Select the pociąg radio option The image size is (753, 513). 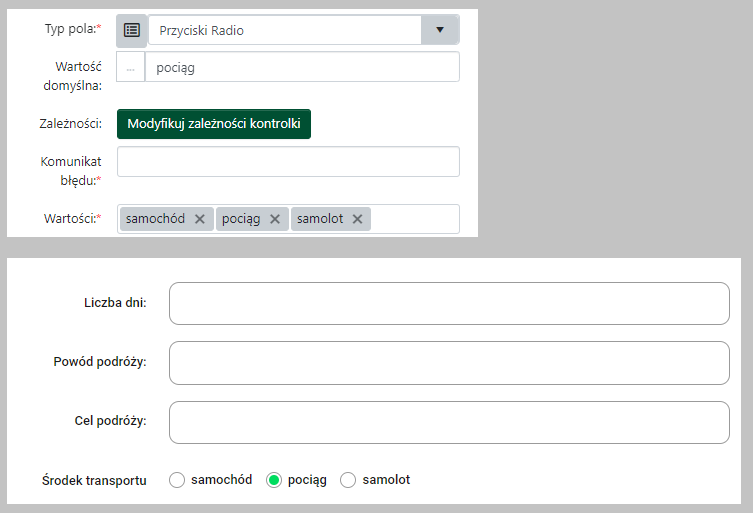click(x=273, y=480)
